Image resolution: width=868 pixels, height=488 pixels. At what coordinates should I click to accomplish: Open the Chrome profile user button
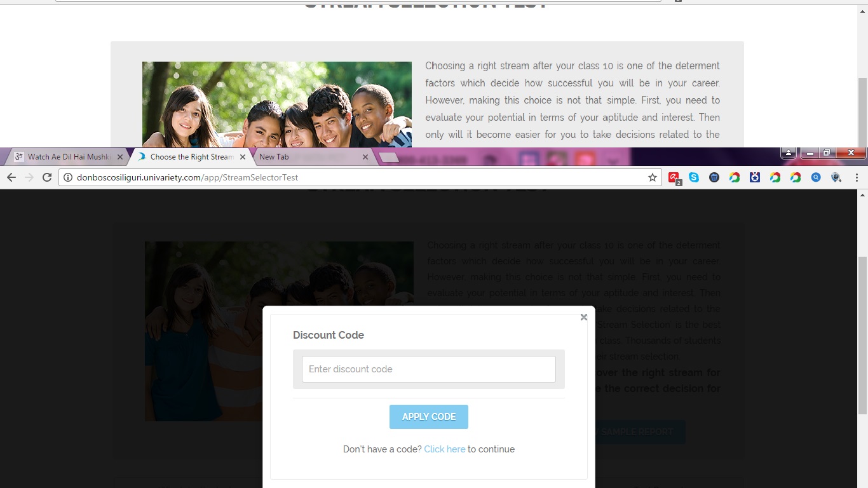pos(789,153)
